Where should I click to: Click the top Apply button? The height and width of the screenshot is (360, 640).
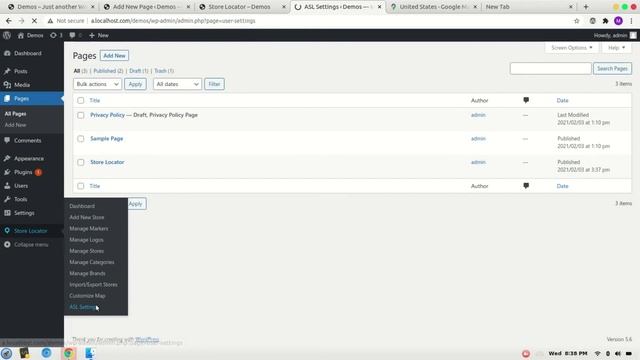[x=135, y=84]
